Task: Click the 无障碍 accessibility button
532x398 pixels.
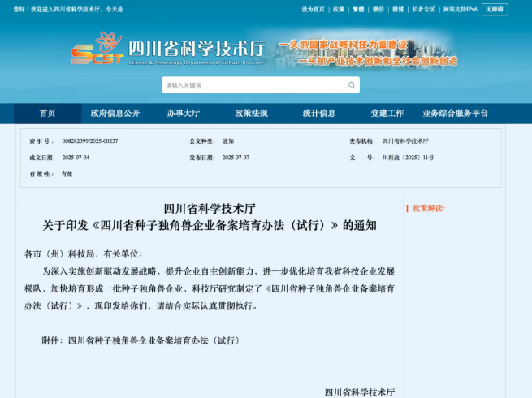Action: pos(495,10)
